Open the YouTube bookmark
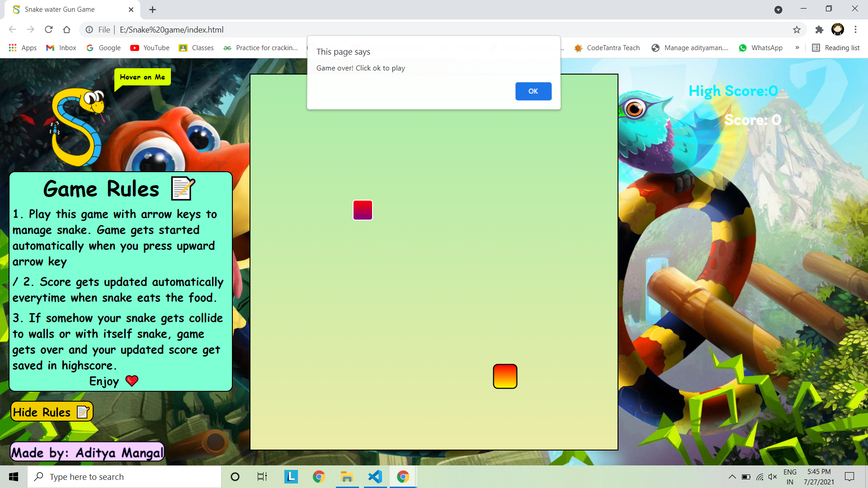The image size is (868, 488). click(150, 48)
